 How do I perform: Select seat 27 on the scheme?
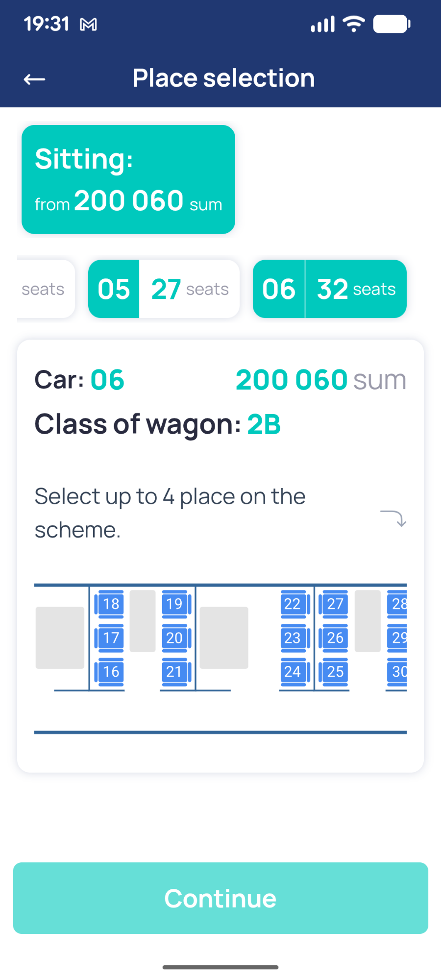pyautogui.click(x=335, y=604)
